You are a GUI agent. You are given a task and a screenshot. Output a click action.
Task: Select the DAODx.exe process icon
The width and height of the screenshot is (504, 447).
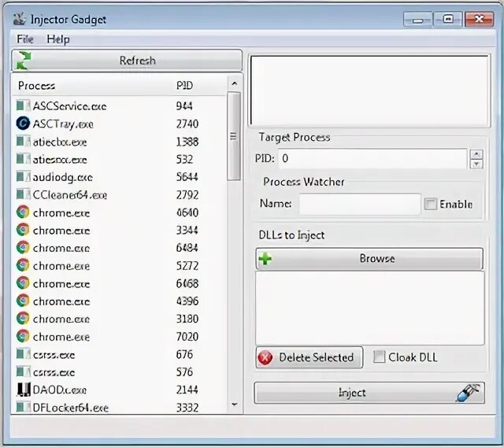click(x=24, y=390)
